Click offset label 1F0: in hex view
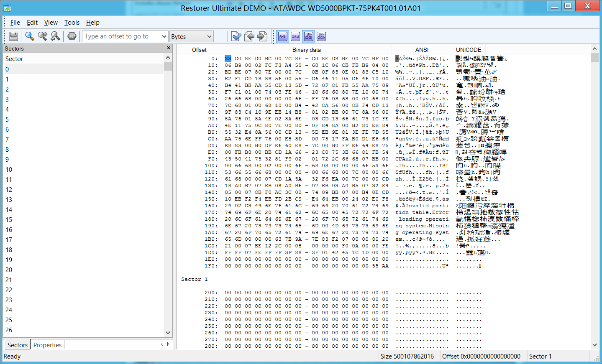602x364 pixels. point(211,266)
